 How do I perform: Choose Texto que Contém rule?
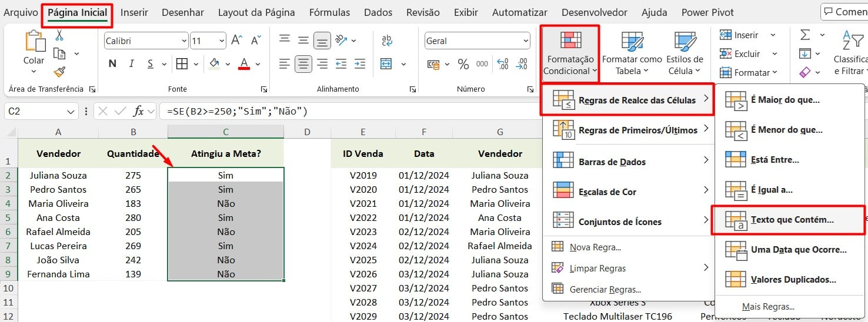tap(789, 220)
